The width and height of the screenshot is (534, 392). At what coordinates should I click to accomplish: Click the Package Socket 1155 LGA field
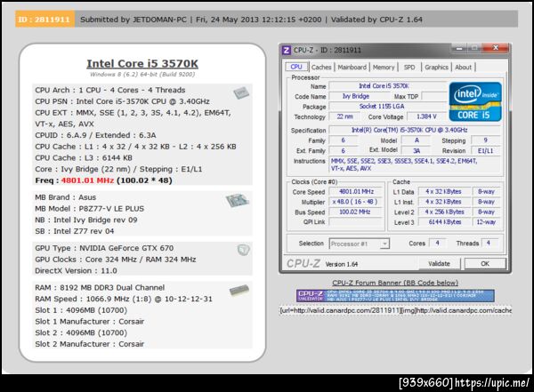pos(387,107)
